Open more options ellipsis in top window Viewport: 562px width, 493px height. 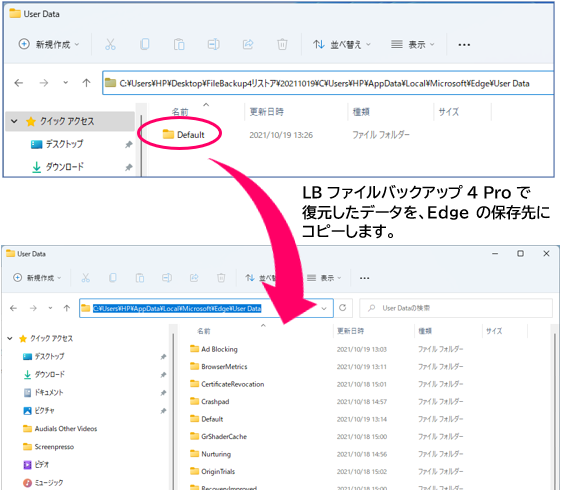[x=464, y=45]
